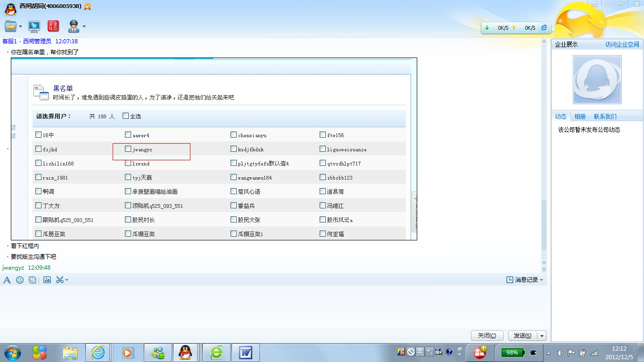Open the red 企业社区 icon
Viewport: 644px width, 362px height.
point(53,26)
